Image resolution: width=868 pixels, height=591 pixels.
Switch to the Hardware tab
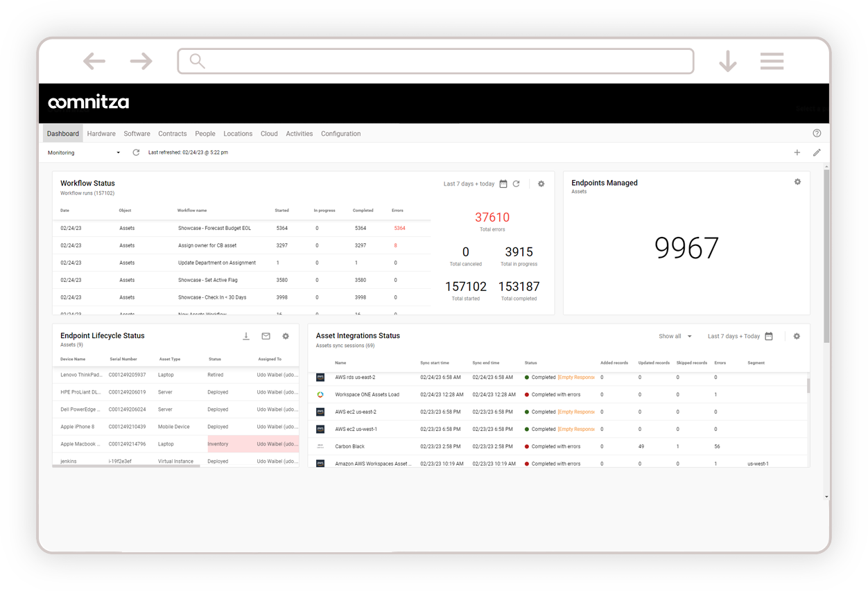(x=101, y=134)
